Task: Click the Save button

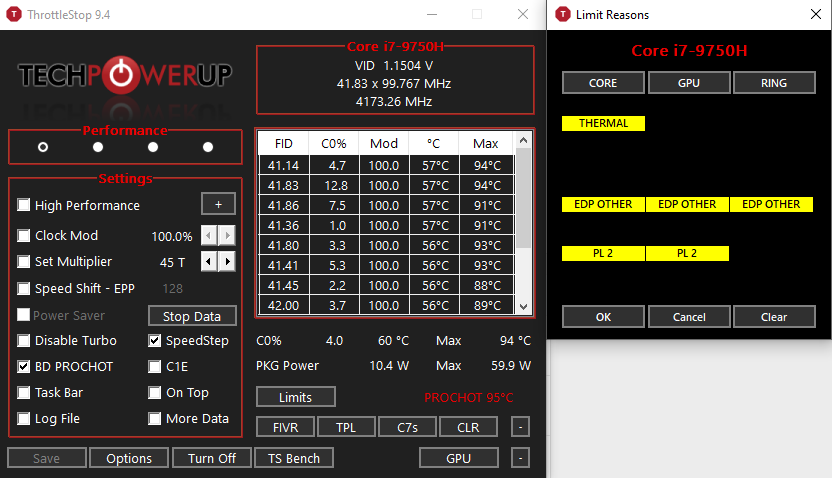Action: pyautogui.click(x=47, y=458)
